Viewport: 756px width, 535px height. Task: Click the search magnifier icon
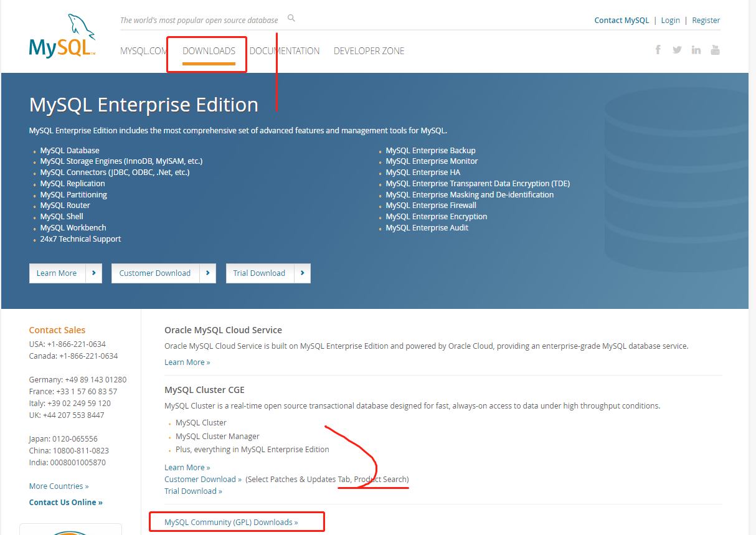(x=291, y=19)
